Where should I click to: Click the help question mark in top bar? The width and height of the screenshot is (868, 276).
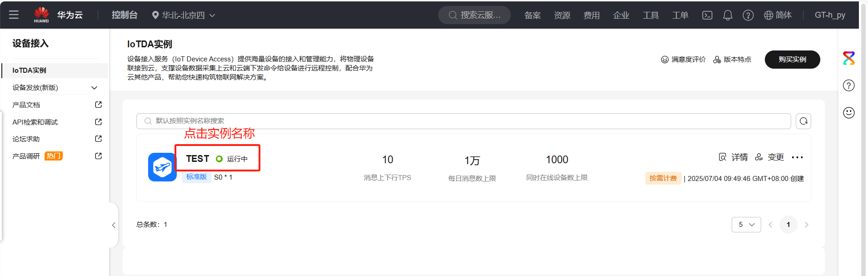tap(748, 15)
